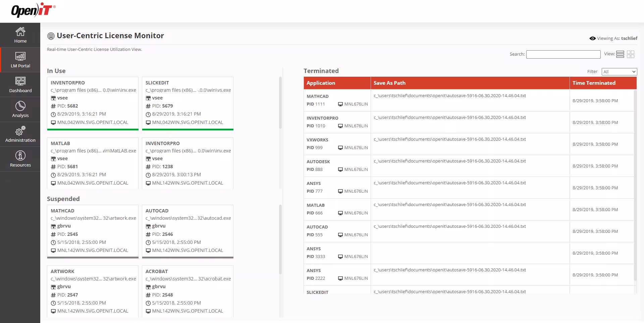The height and width of the screenshot is (323, 644).
Task: Click monitor icon in AUTODESK PID 888 row
Action: tap(340, 170)
